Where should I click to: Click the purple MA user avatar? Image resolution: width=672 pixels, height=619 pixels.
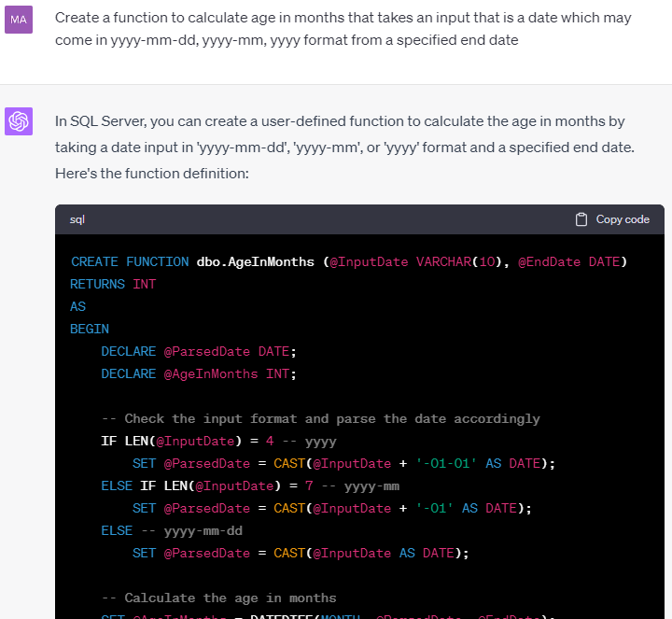point(19,20)
